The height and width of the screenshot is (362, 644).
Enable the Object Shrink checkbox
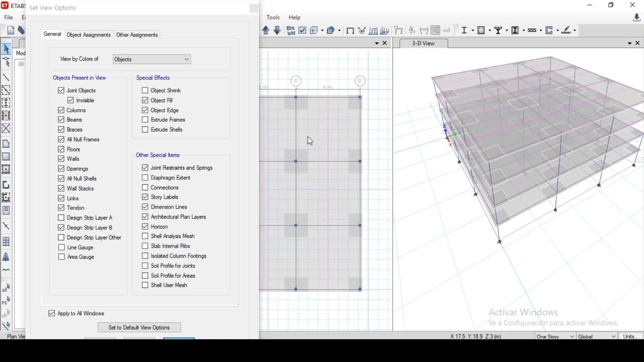click(145, 90)
